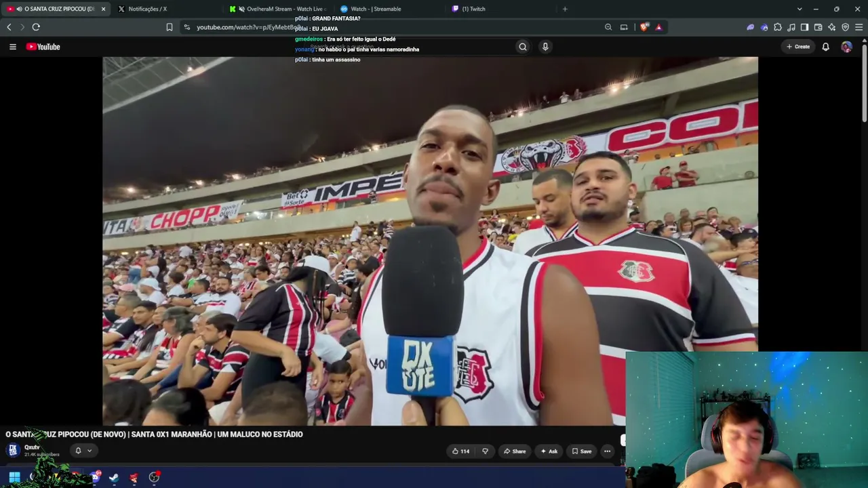Share the video
The width and height of the screenshot is (868, 488).
[514, 451]
